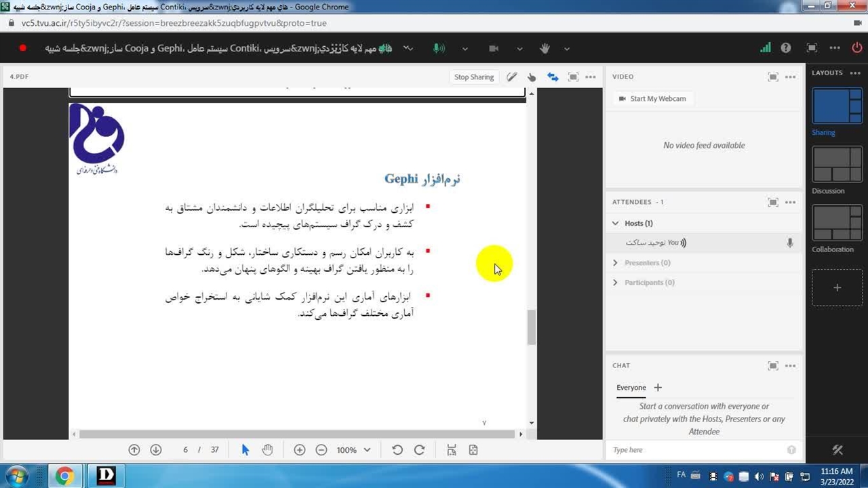Collapse the Hosts (1) group
This screenshot has width=868, height=488.
615,223
